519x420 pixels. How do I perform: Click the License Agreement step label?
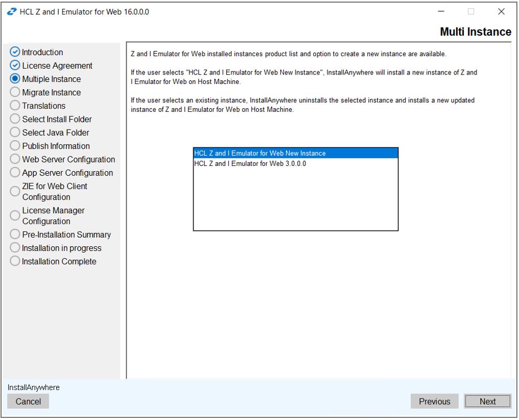pos(57,66)
